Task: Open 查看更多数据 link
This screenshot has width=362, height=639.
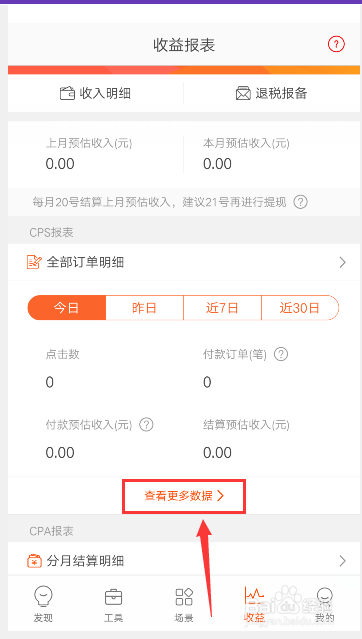Action: 184,496
